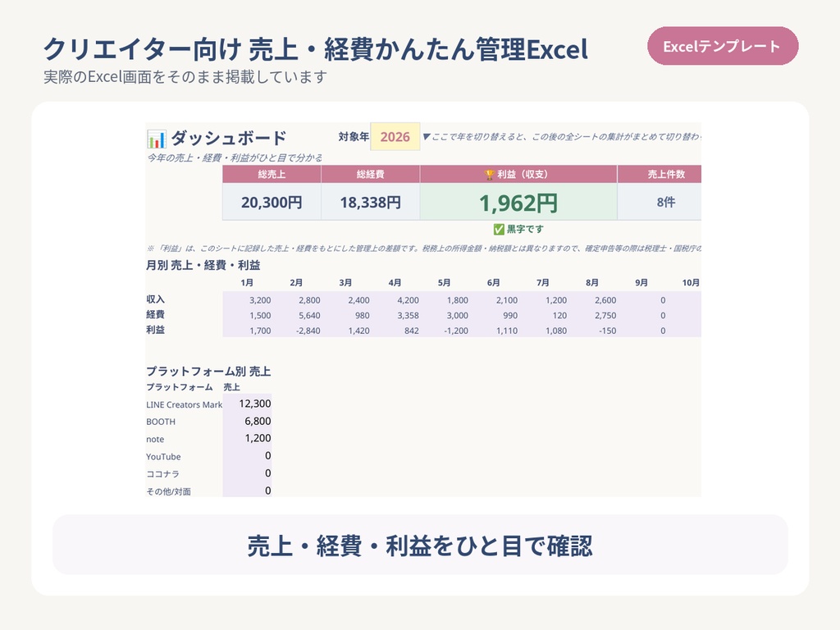This screenshot has width=840, height=630.
Task: Click the 4月 column header
Action: [x=395, y=282]
